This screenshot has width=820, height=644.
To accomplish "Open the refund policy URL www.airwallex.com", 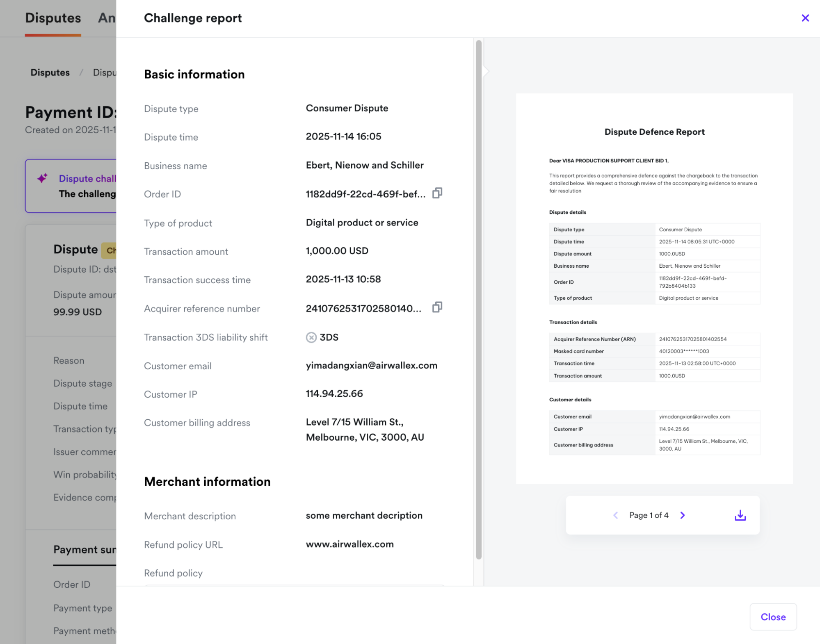I will point(349,544).
